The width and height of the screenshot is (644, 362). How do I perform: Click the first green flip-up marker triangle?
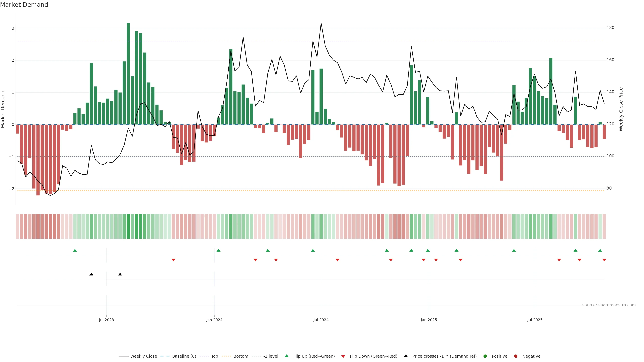tap(75, 250)
